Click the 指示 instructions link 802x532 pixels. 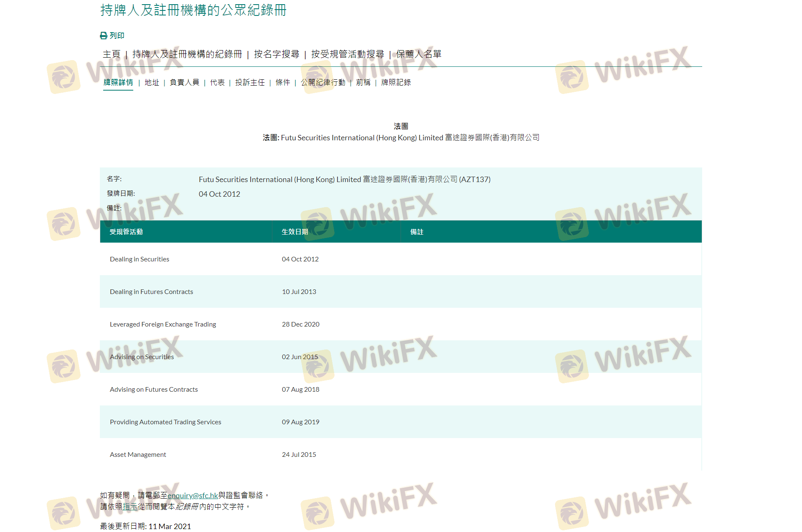tap(130, 507)
